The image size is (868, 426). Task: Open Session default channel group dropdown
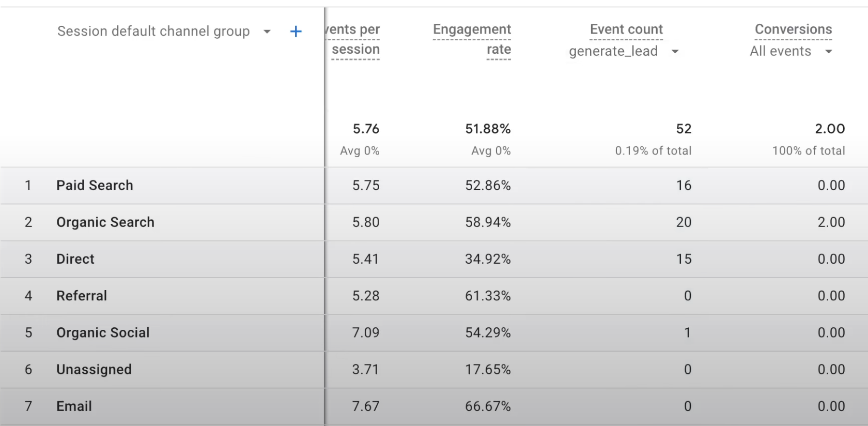[267, 32]
